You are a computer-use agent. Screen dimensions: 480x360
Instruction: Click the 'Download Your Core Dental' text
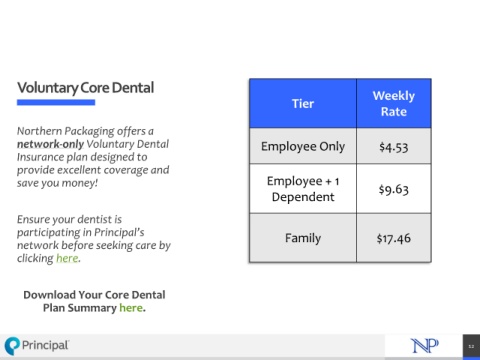[x=94, y=295]
